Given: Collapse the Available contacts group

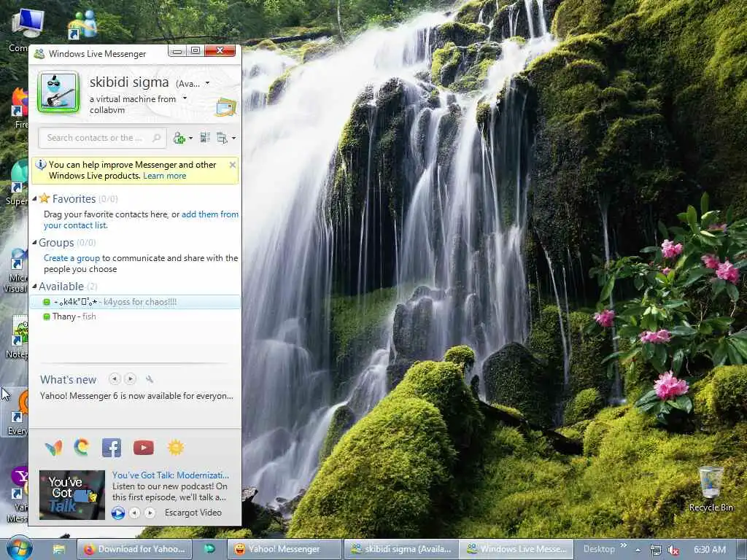Looking at the screenshot, I should tap(34, 286).
